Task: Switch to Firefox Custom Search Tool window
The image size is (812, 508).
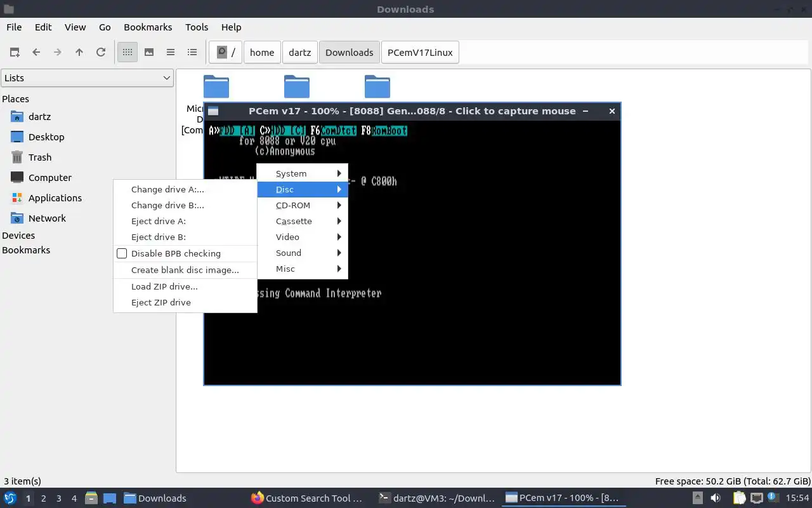Action: (x=308, y=498)
